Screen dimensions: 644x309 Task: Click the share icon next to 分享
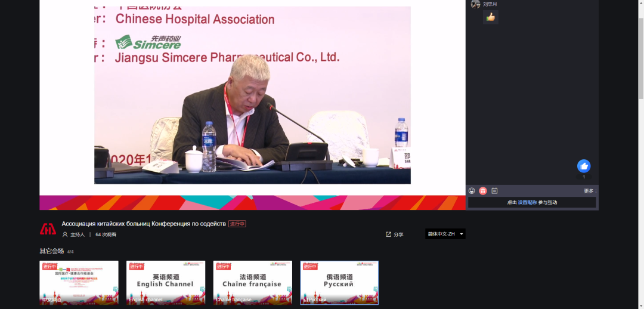(389, 234)
